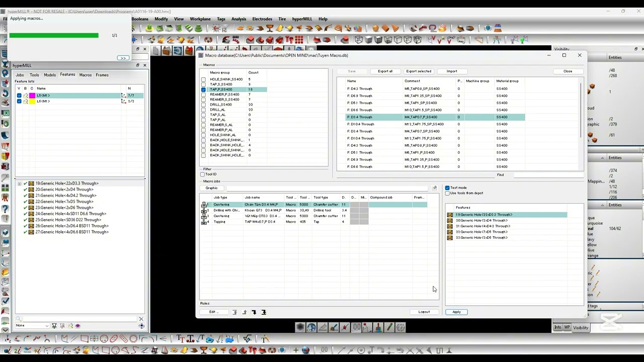Screen dimensions: 644x362
Task: Click help question mark in left toolbar
Action: point(6,209)
